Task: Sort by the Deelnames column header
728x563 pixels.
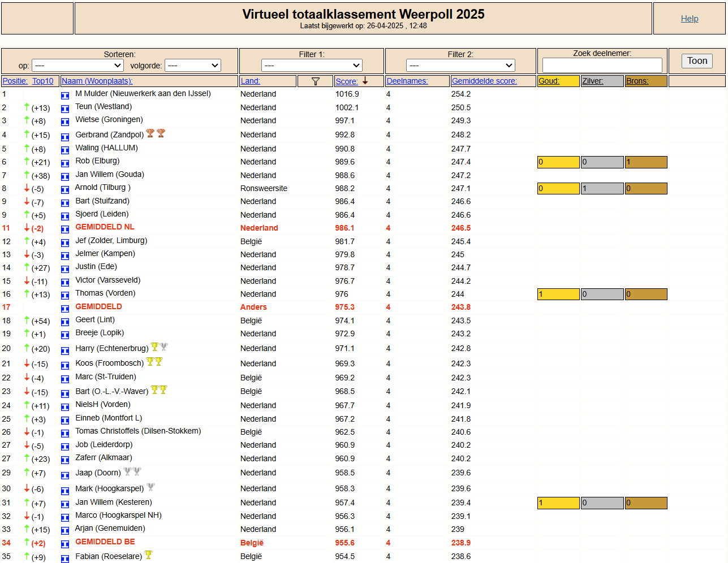Action: (407, 81)
